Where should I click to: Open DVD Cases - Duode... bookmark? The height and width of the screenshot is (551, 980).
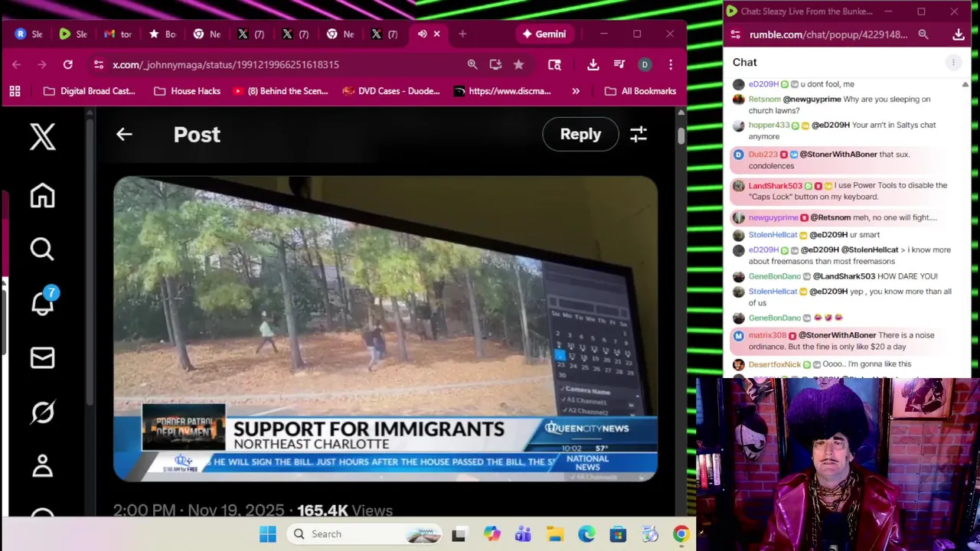(x=391, y=91)
